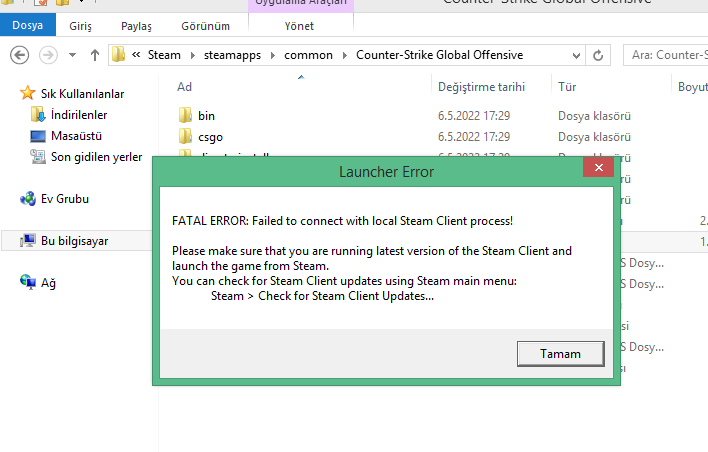Expand the address bar history dropdown
The width and height of the screenshot is (708, 452).
coord(576,56)
